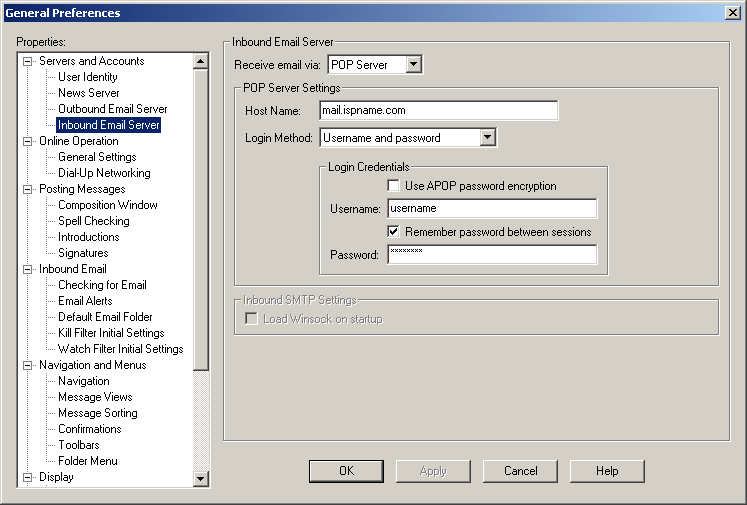The height and width of the screenshot is (505, 747).
Task: Collapse the Posting Messages tree node
Action: click(28, 189)
